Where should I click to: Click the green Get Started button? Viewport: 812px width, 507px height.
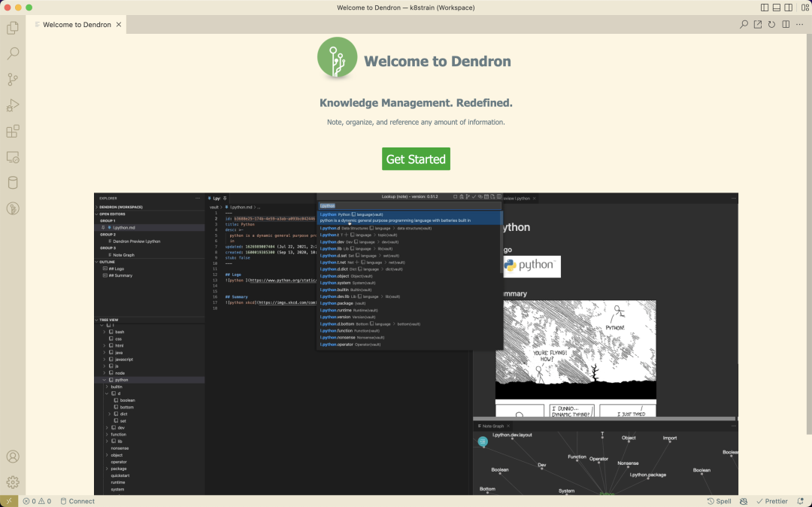pyautogui.click(x=416, y=159)
